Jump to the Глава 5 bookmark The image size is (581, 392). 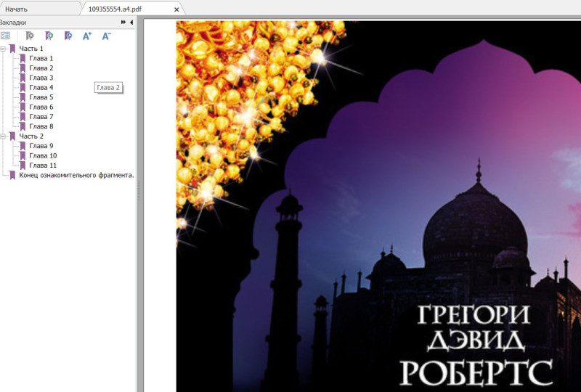coord(41,97)
